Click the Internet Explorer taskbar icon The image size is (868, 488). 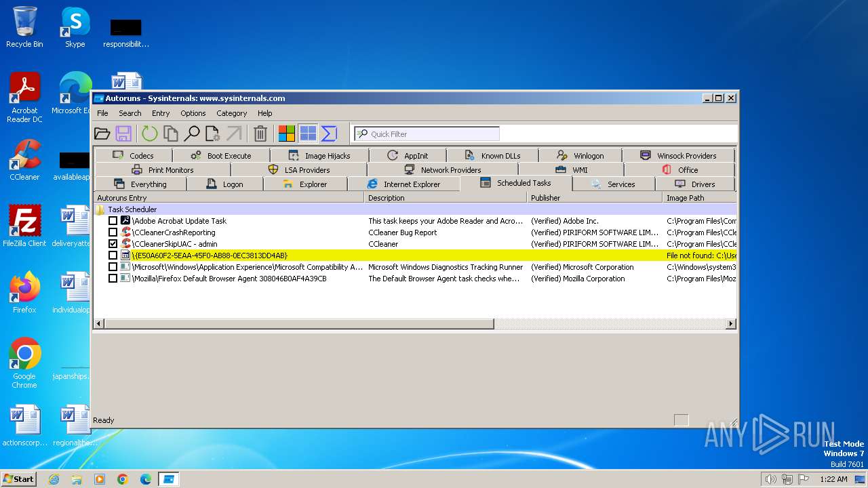(54, 479)
